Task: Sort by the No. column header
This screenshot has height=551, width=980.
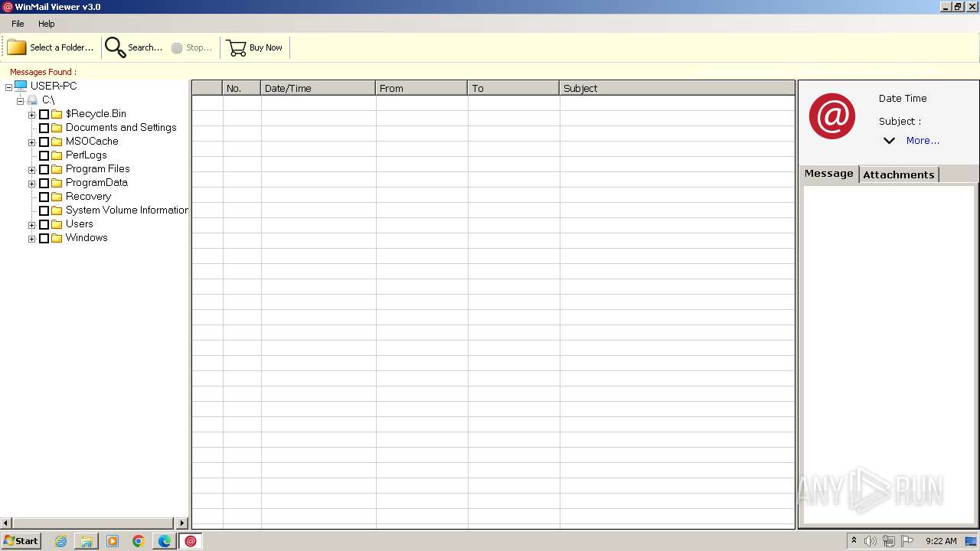Action: [241, 88]
